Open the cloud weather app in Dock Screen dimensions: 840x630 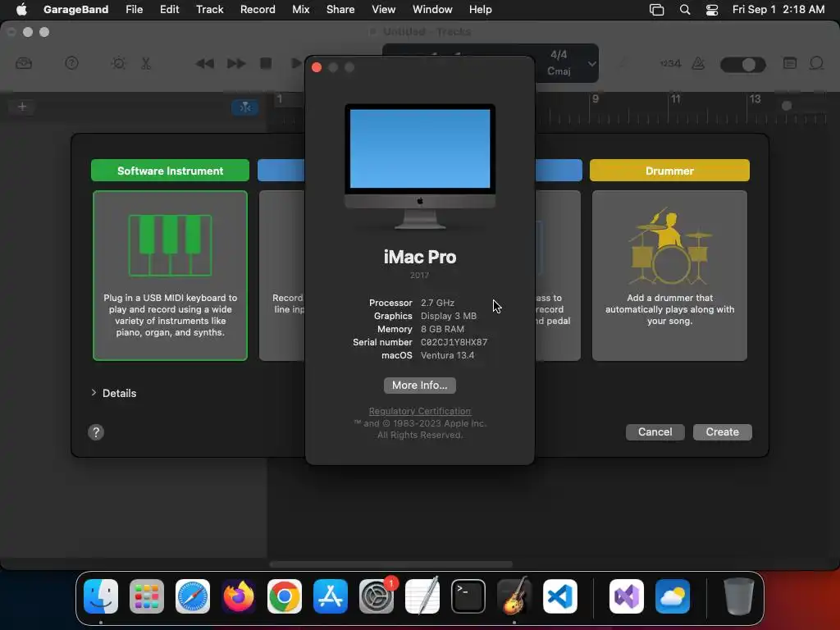click(x=673, y=596)
